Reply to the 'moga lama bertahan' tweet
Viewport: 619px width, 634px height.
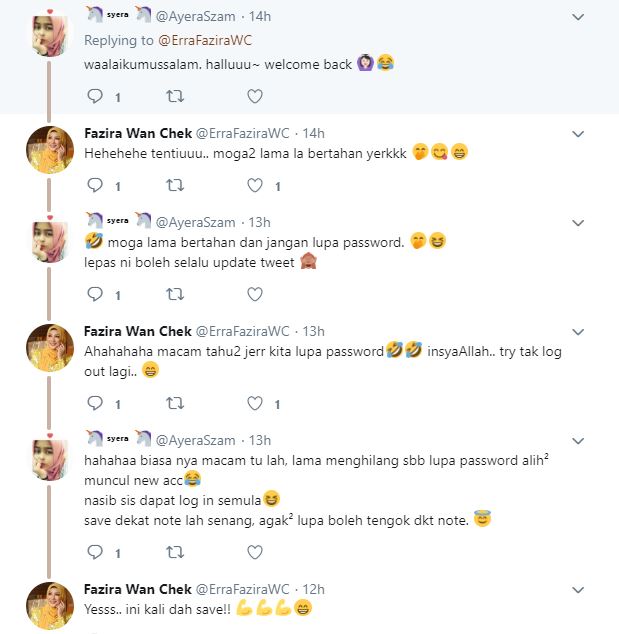coord(96,295)
